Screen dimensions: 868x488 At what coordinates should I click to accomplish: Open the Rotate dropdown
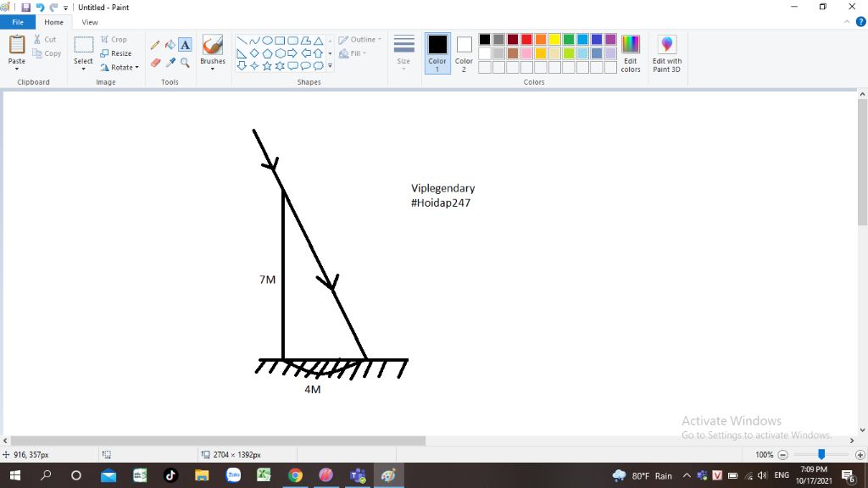119,68
